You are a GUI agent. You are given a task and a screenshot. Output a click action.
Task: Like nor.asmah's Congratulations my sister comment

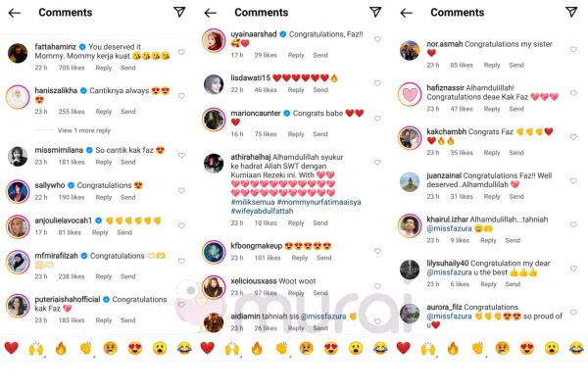[x=573, y=49]
